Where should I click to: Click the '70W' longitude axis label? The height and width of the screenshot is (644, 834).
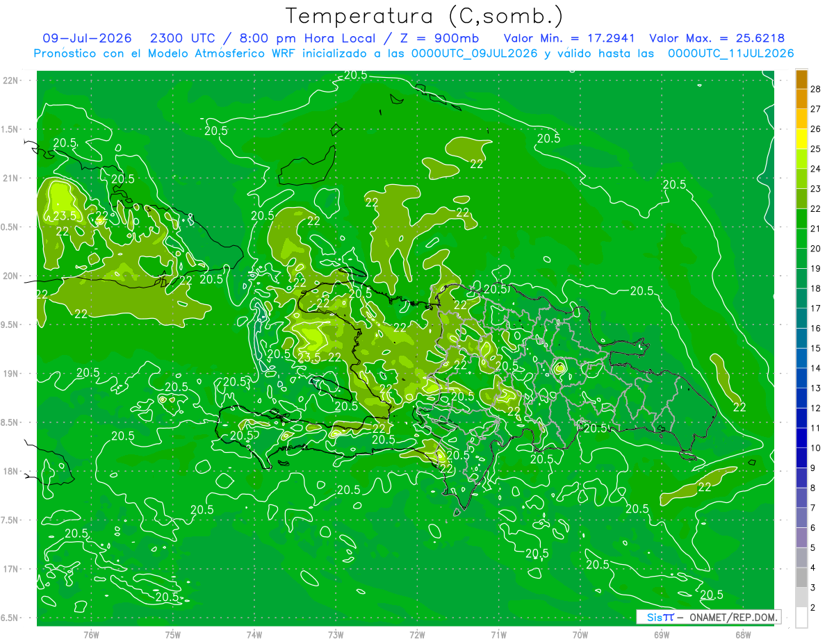coord(580,635)
